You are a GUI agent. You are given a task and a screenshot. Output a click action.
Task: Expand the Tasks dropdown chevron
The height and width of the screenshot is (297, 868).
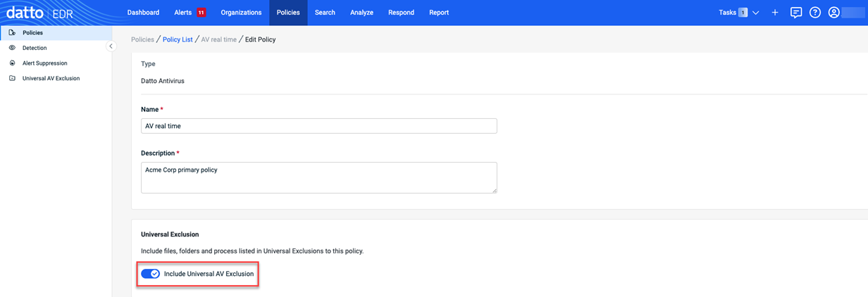[756, 13]
